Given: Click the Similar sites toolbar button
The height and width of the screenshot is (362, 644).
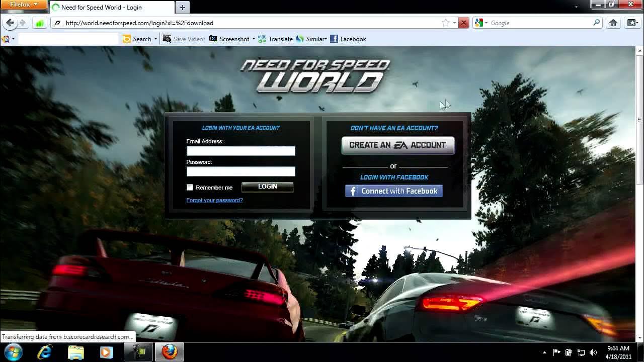Looking at the screenshot, I should [310, 39].
